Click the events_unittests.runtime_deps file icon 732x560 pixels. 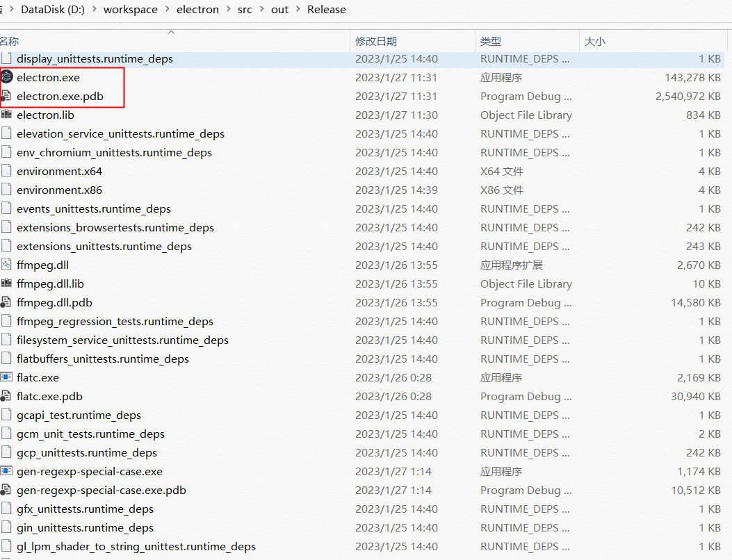click(6, 208)
